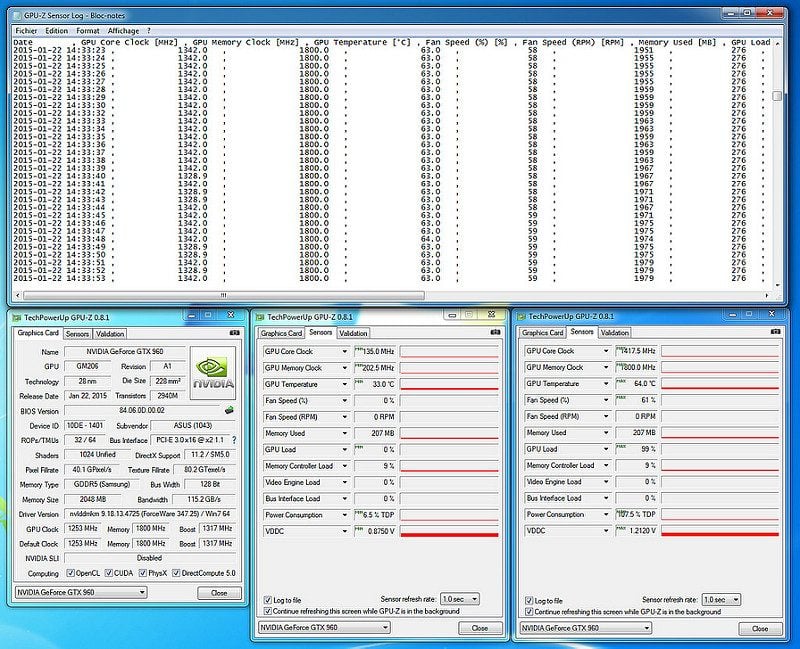
Task: Click Close button in middle GPU-Z window
Action: coord(480,628)
